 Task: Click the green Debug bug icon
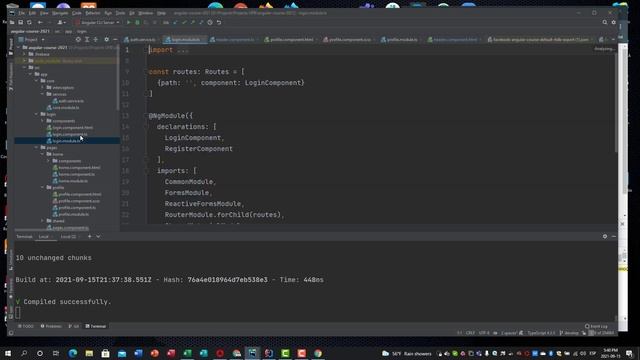(138, 22)
